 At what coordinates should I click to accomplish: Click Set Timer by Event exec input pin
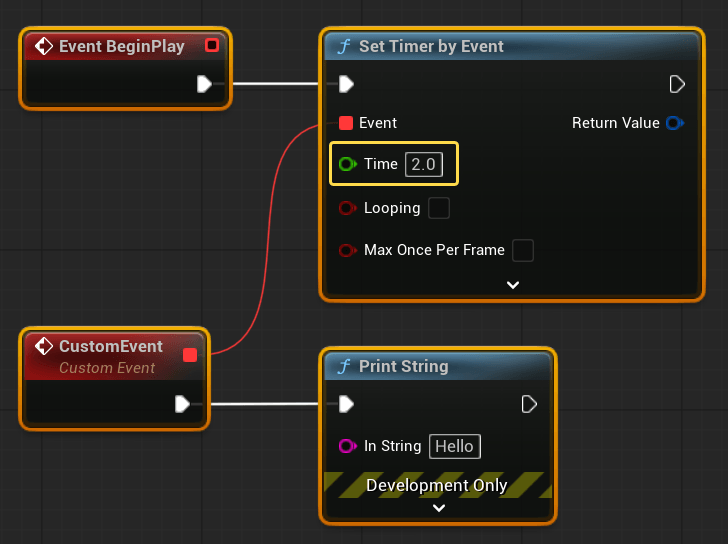(x=346, y=83)
